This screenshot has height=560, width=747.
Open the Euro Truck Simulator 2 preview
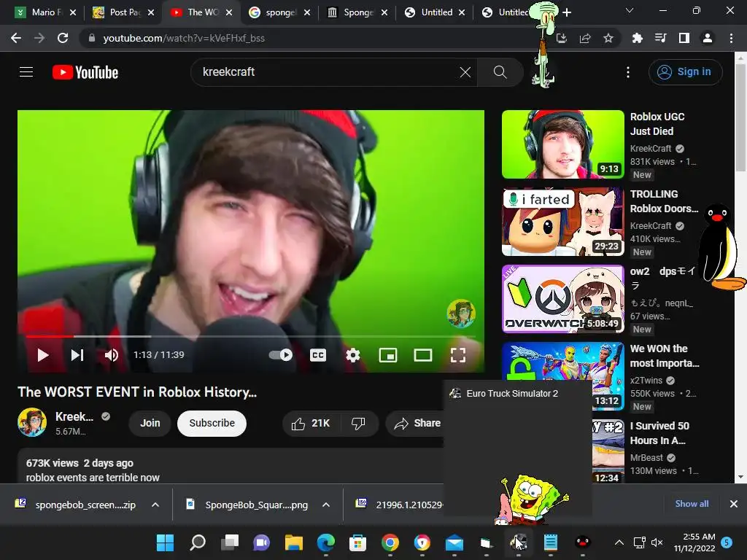517,447
